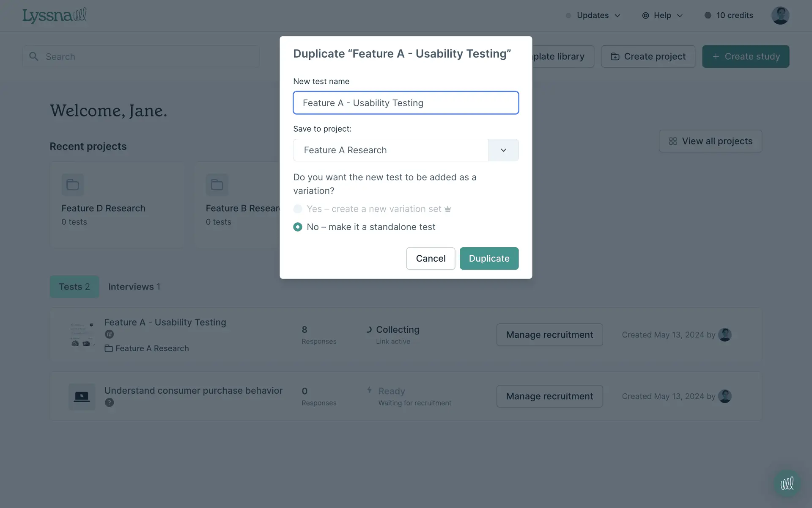Select 'Yes – create a new variation set'

[x=298, y=209]
